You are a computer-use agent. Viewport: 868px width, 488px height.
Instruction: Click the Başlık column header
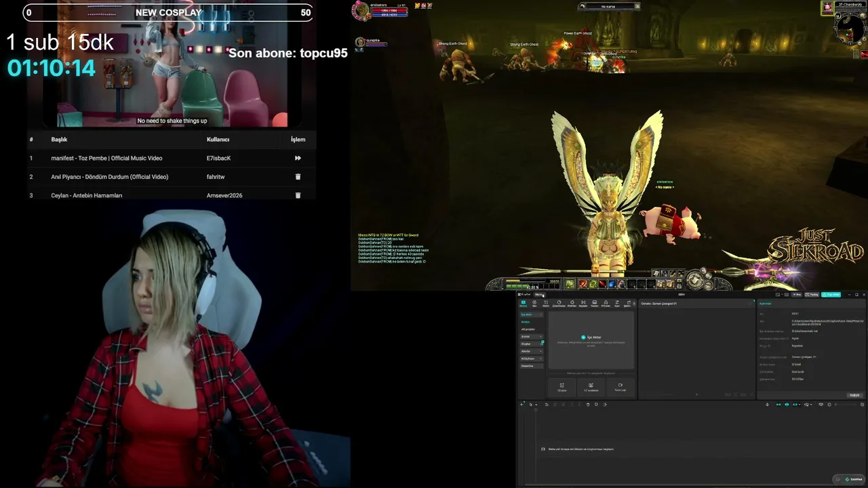(59, 140)
